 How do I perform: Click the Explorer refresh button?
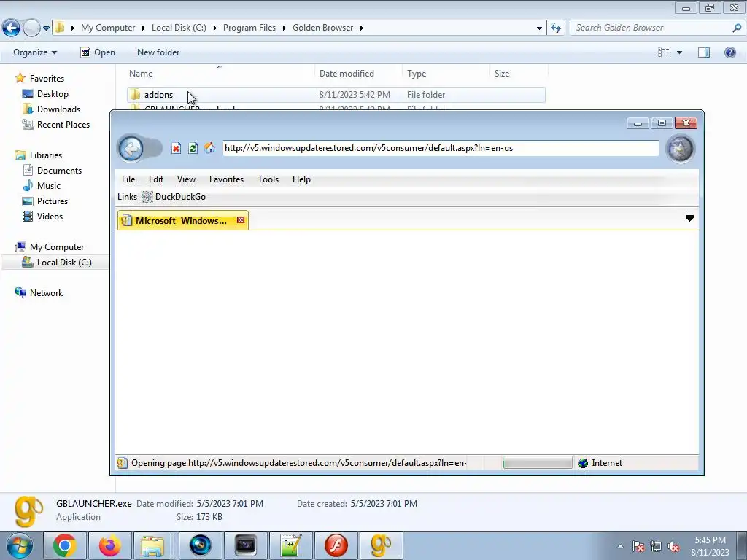(555, 28)
